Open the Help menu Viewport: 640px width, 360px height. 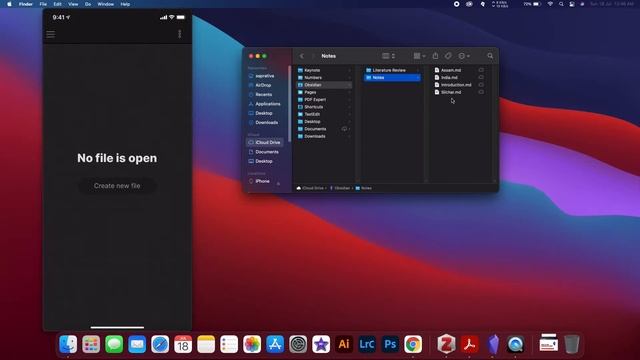tap(125, 4)
